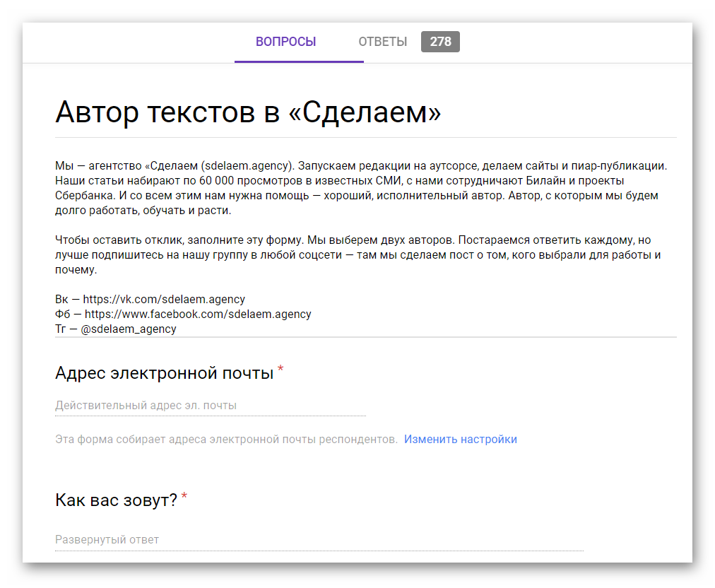Edit the form title «Автор текстов в «Сделаем»»

[248, 112]
